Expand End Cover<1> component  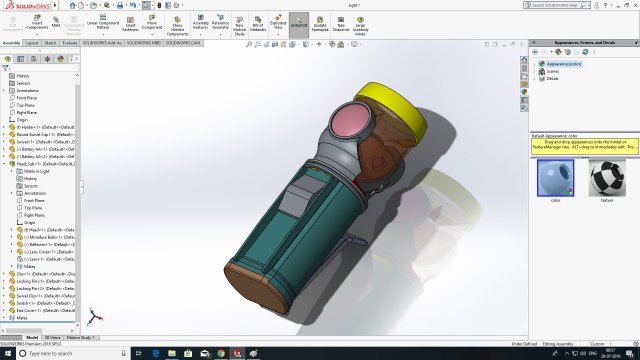[4, 311]
